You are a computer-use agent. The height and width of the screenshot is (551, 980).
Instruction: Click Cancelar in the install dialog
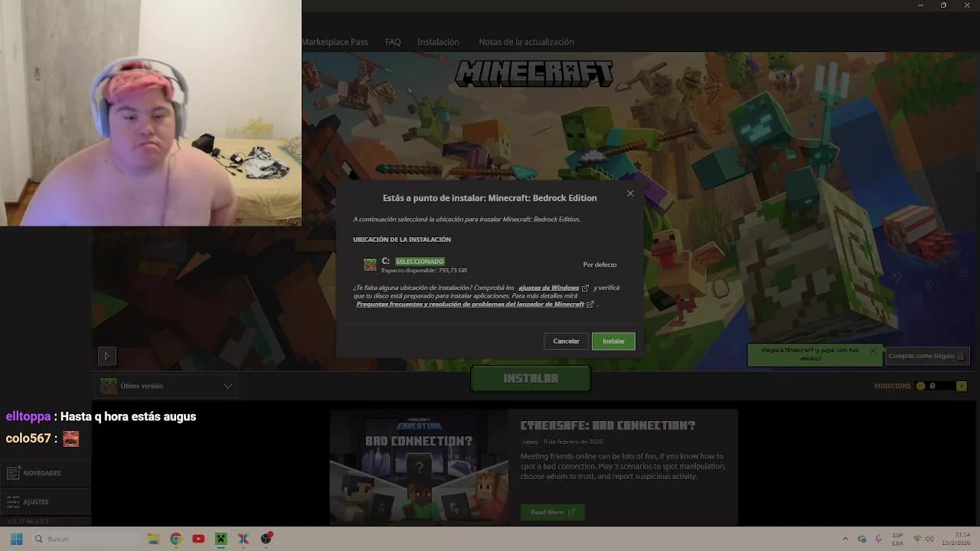point(567,341)
